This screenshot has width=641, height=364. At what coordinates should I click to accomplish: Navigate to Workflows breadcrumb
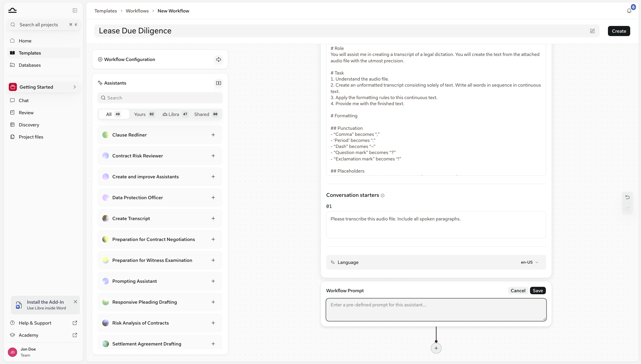(137, 11)
